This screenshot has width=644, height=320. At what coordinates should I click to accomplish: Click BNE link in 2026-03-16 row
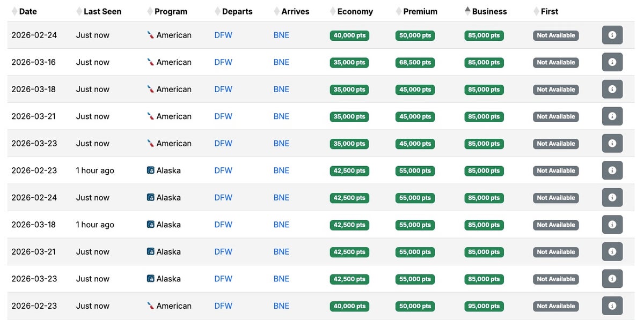[281, 62]
